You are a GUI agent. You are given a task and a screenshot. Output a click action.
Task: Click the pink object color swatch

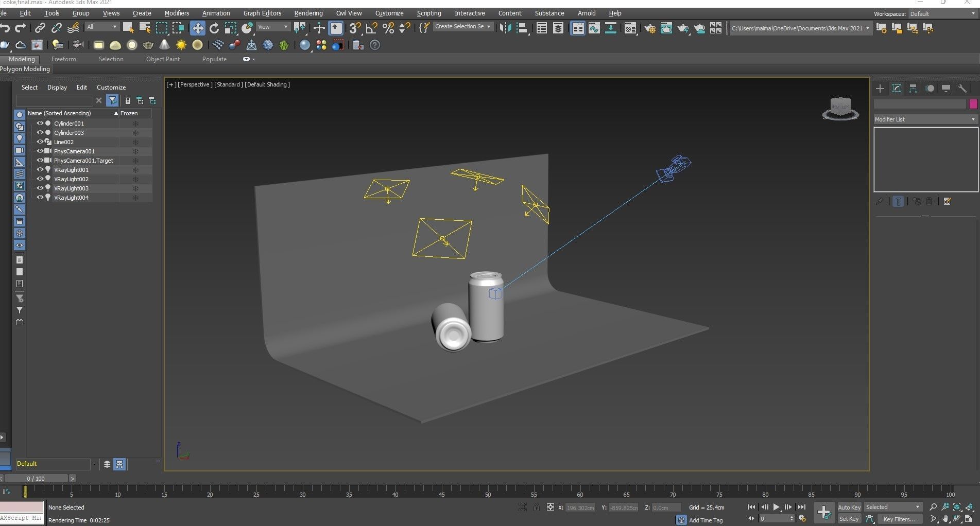click(x=973, y=104)
